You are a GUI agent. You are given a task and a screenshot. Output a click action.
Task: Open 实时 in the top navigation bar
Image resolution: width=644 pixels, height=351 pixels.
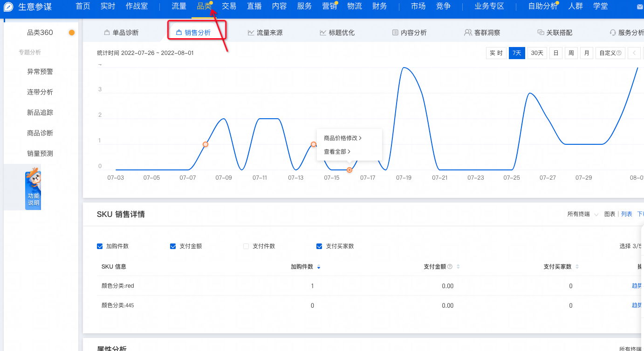[108, 7]
